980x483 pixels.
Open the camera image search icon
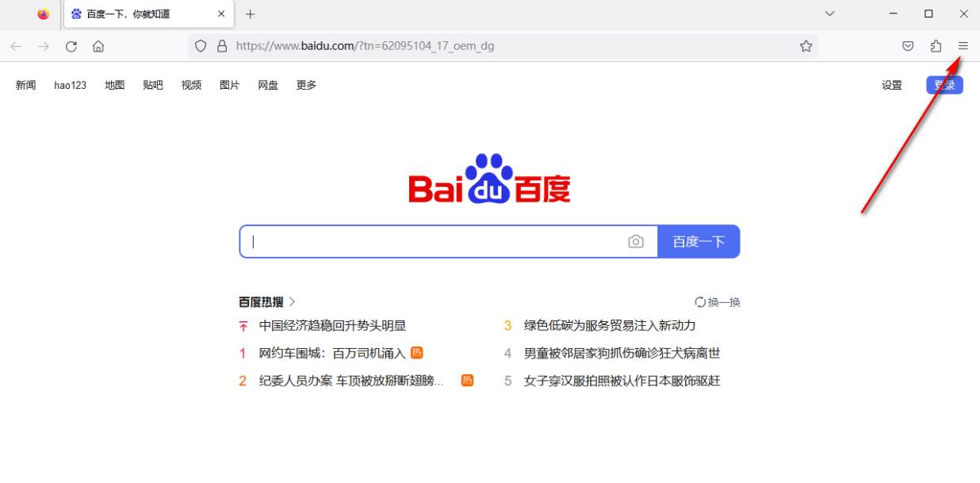pos(636,242)
